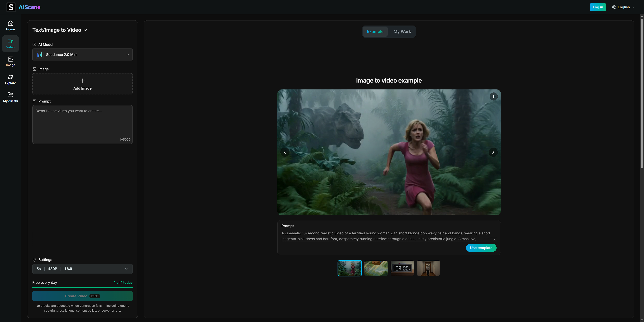Click the 'Free every day' label
This screenshot has width=644, height=322.
pos(45,282)
